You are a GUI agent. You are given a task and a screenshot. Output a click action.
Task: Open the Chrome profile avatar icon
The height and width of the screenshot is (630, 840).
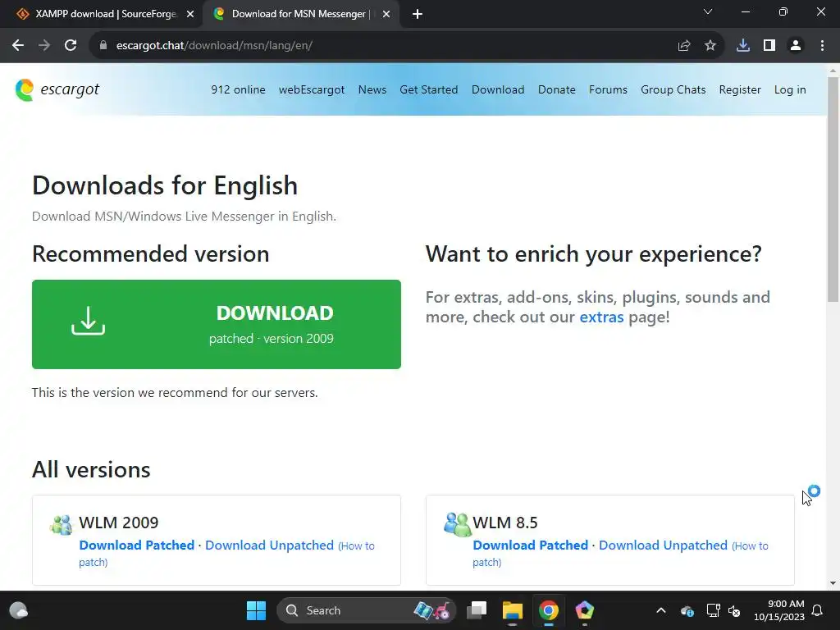tap(796, 46)
